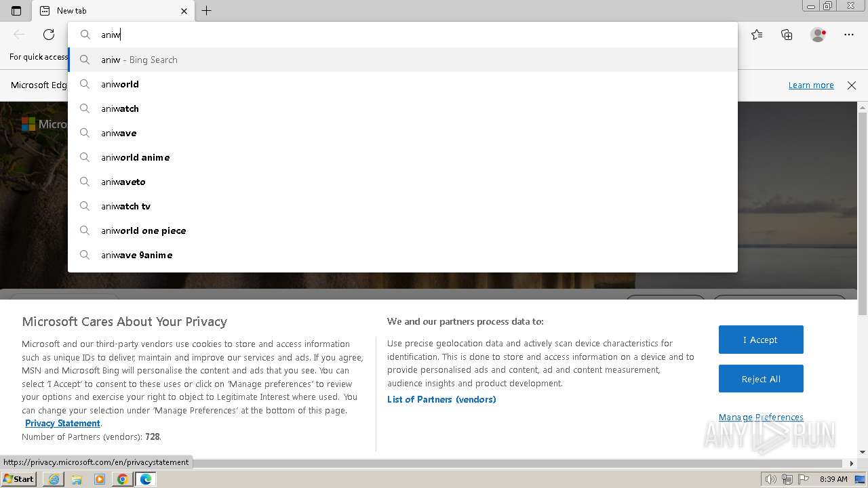Accept cookies with I Accept button

761,340
